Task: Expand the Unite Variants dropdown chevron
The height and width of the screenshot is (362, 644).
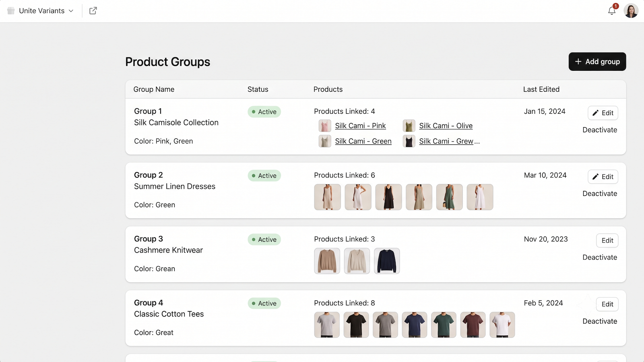Action: pos(71,11)
